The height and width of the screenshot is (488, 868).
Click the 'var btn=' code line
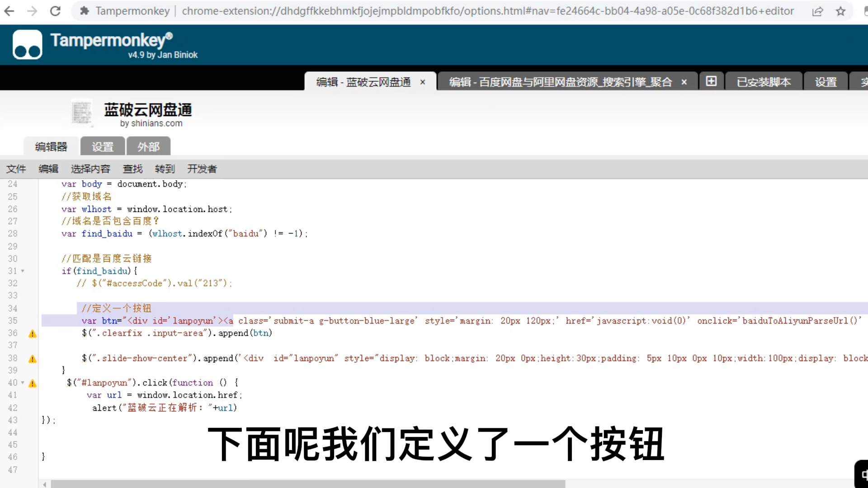point(471,320)
